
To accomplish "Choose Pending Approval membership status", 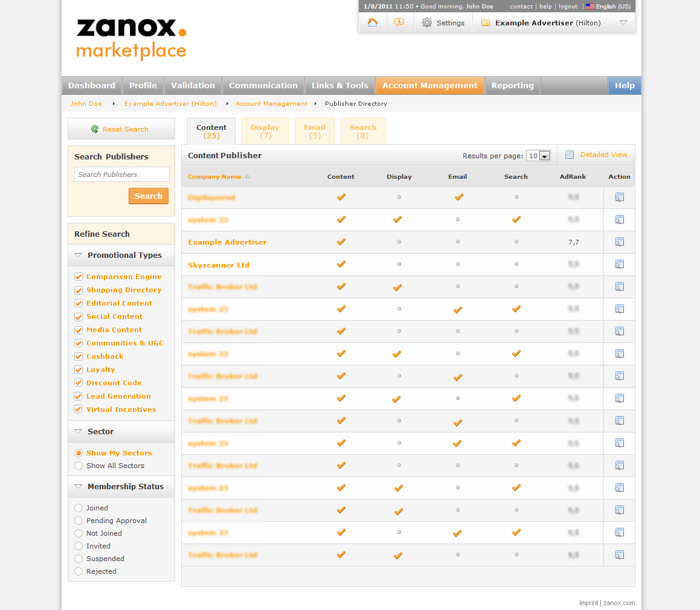I will [x=79, y=521].
